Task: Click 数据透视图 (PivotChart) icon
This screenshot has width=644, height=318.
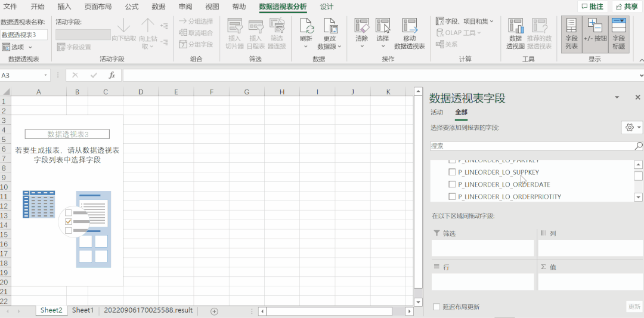Action: coord(515,26)
